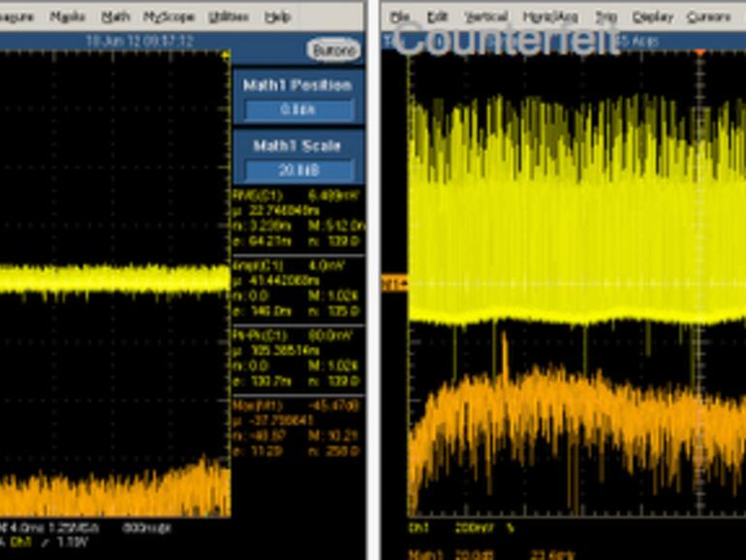
Task: Open the Measure menu in left scope
Action: click(16, 16)
